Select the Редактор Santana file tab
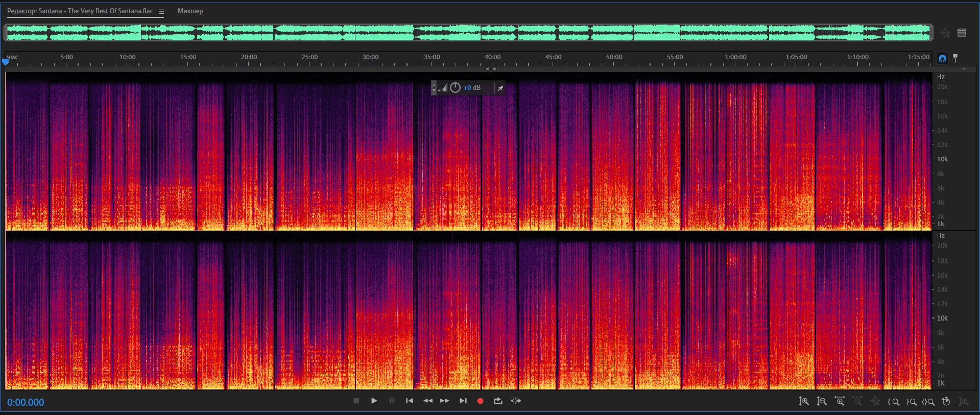This screenshot has height=415, width=980. (x=80, y=11)
